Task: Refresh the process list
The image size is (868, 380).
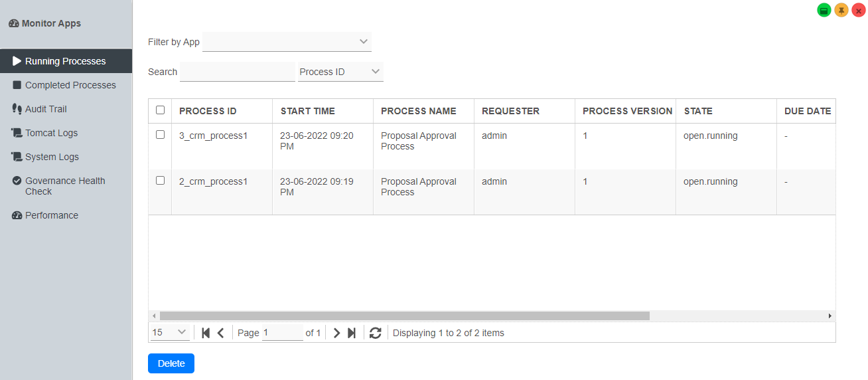Action: click(376, 333)
